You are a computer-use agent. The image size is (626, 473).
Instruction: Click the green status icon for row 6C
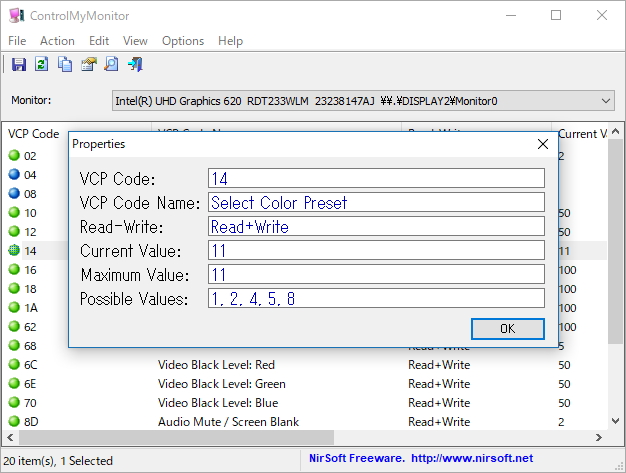[x=14, y=364]
